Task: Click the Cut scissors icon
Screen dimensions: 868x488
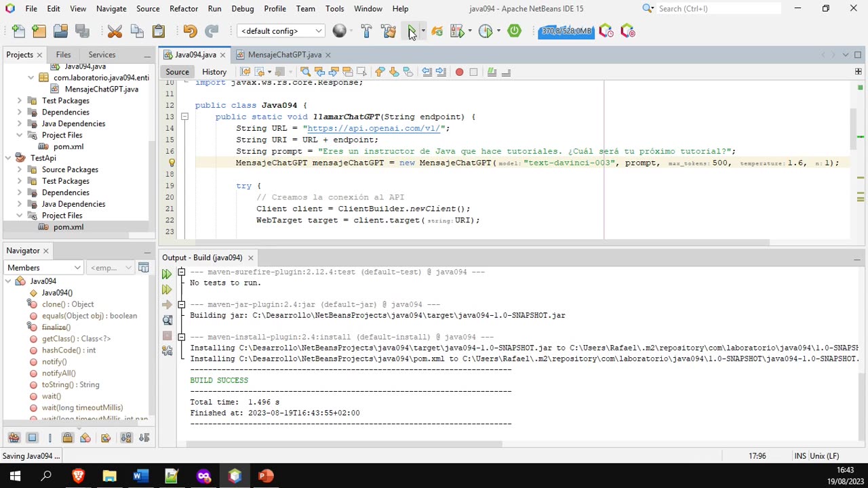Action: click(x=115, y=31)
